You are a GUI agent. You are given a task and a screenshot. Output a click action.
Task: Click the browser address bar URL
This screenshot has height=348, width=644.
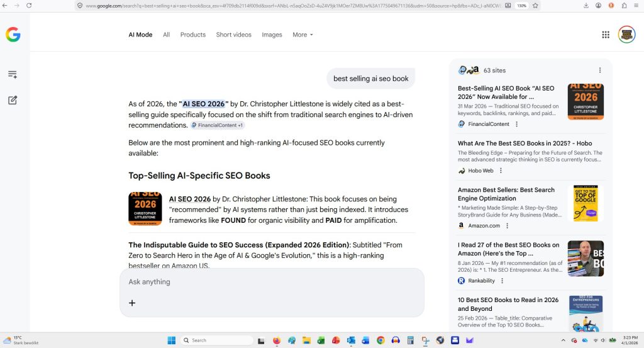(x=293, y=5)
